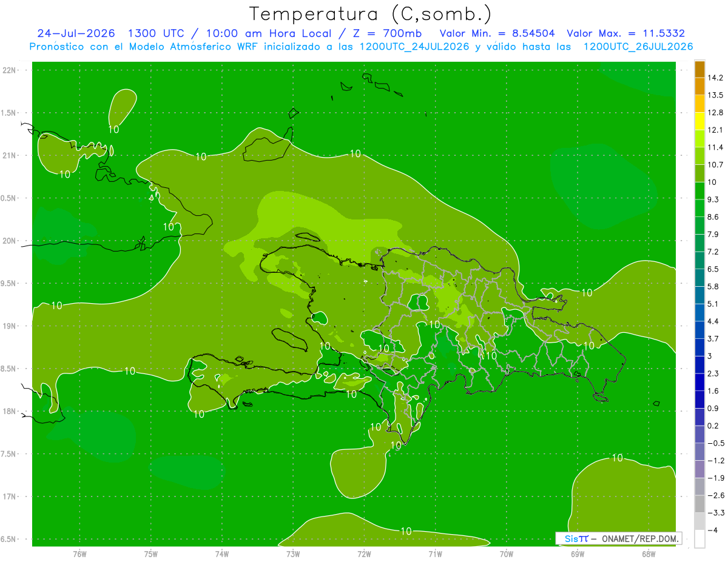The width and height of the screenshot is (728, 562).
Task: Click the "1200UTC_26JUL2026" valid-until timestamp
Action: pos(638,47)
